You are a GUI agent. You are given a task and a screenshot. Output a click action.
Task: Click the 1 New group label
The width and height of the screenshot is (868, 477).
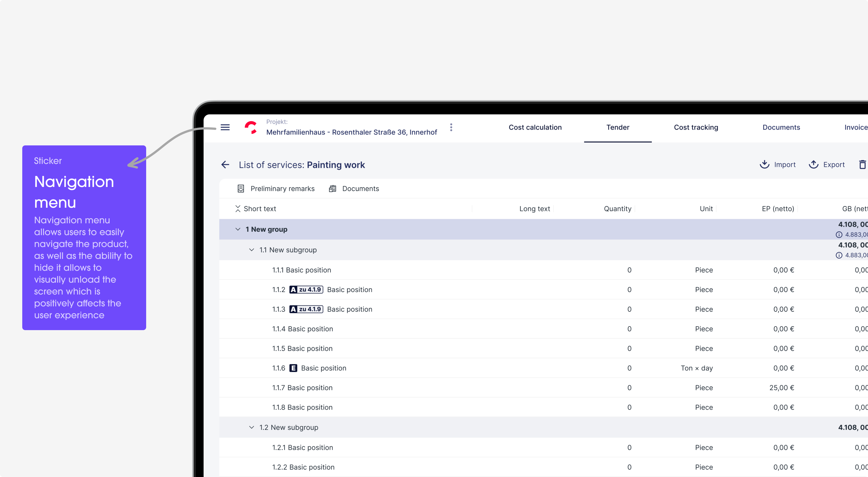266,229
